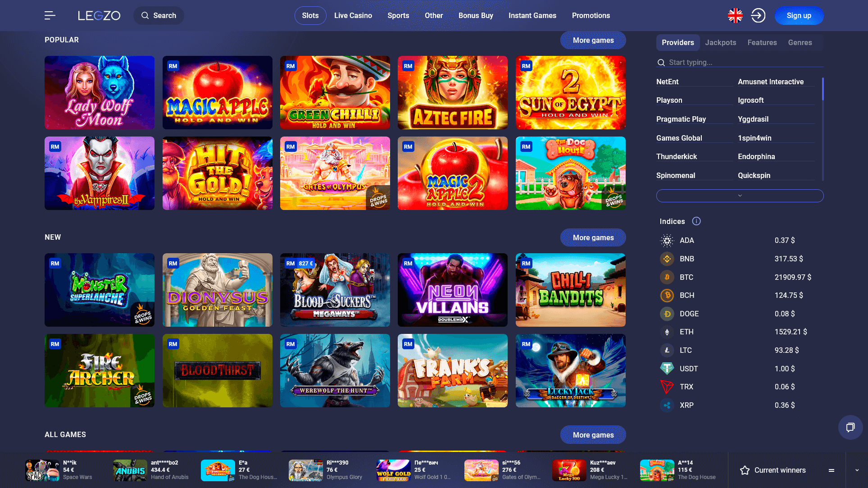Viewport: 868px width, 488px height.
Task: Open Mega Lucky winner entry Kuz***aev
Action: (x=590, y=470)
